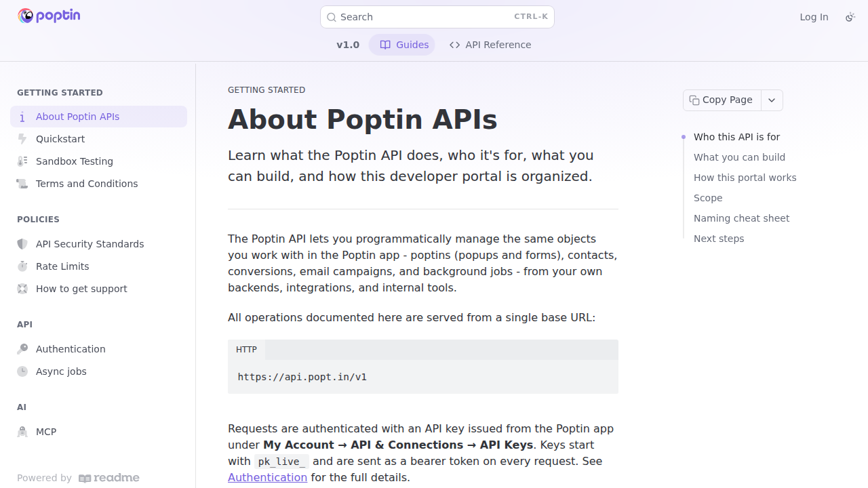Click the search magnifier icon

pyautogui.click(x=332, y=18)
